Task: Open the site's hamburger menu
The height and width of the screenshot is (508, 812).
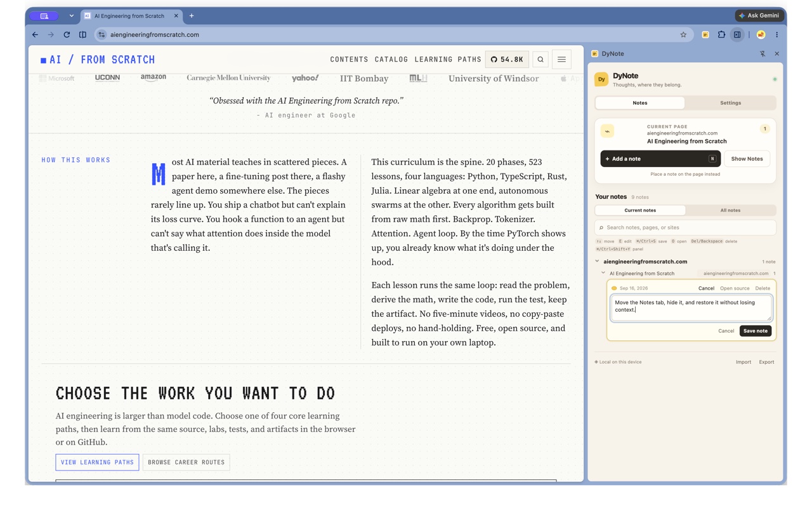Action: (561, 60)
